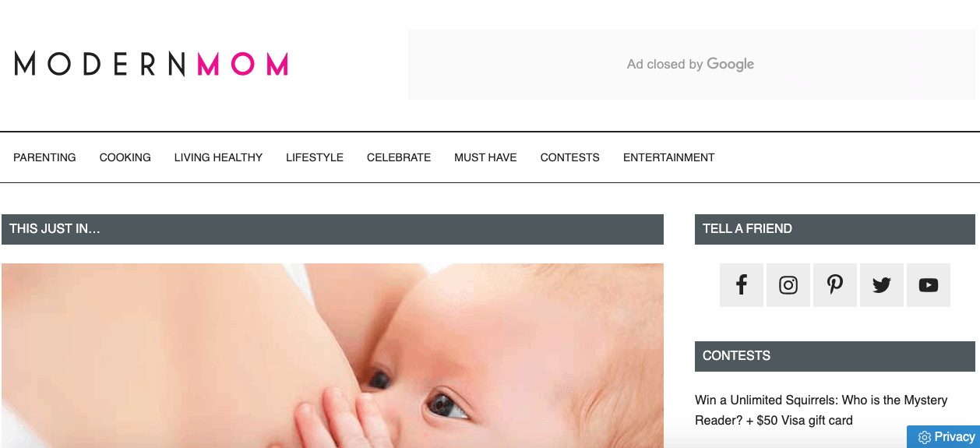
Task: Click the Privacy settings button
Action: coord(943,437)
